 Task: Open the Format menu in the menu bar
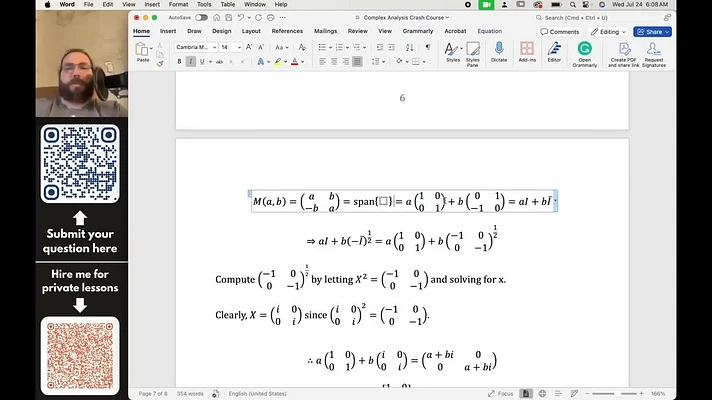pos(178,5)
